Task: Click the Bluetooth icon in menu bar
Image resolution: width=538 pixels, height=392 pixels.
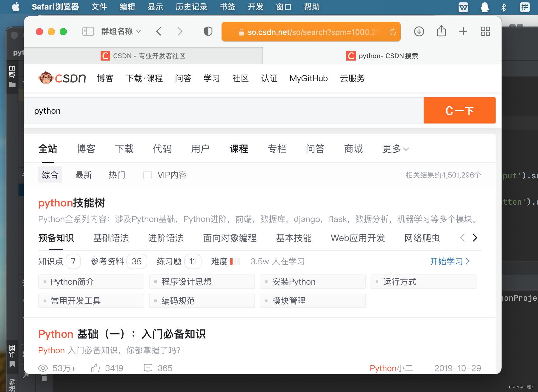Action: tap(504, 7)
